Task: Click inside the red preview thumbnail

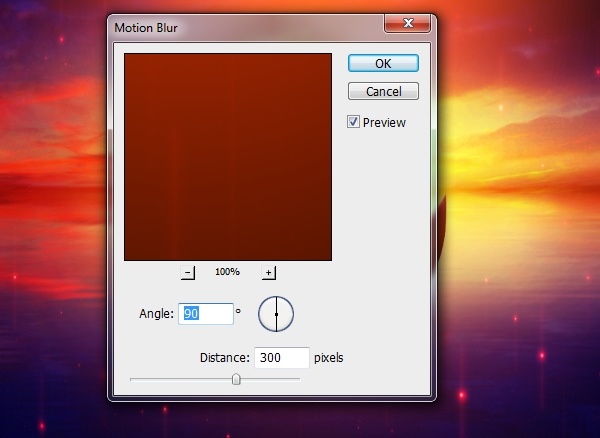Action: [x=228, y=157]
